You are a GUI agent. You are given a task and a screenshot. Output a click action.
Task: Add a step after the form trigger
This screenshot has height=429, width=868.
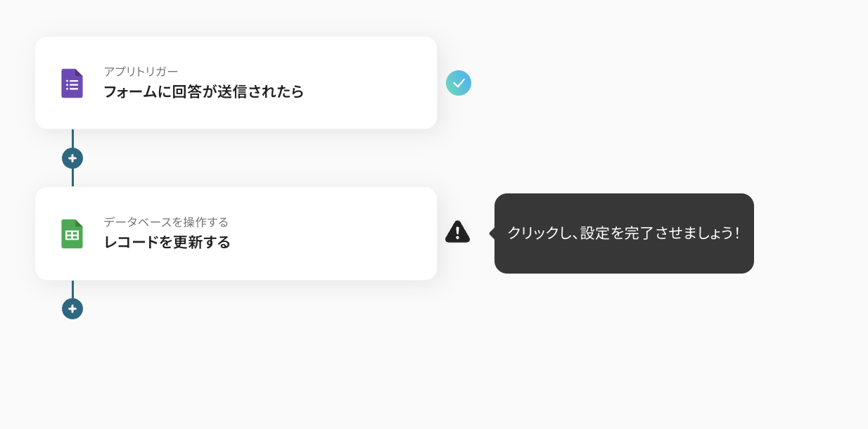click(72, 158)
